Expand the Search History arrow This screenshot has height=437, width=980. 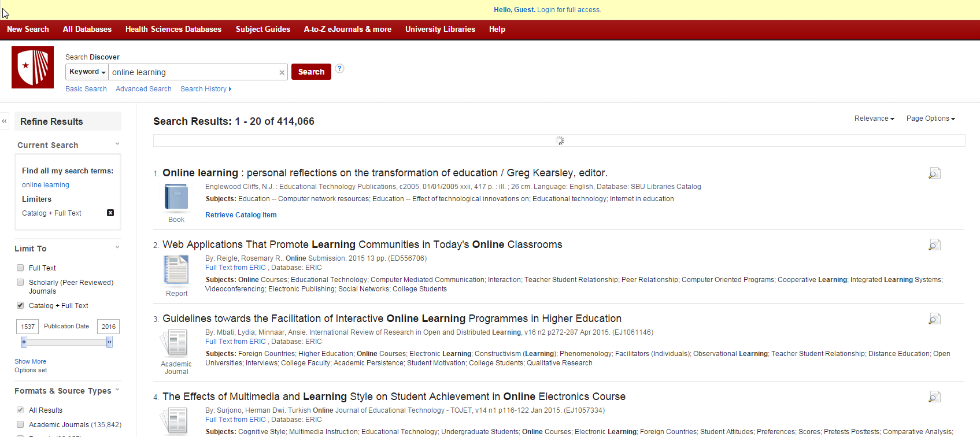(x=230, y=89)
